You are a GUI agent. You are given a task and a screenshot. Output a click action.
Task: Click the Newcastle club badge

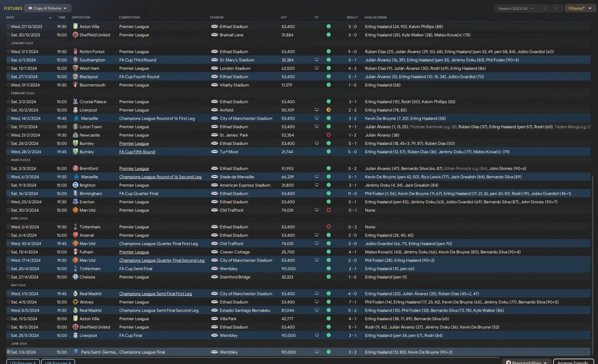76,135
